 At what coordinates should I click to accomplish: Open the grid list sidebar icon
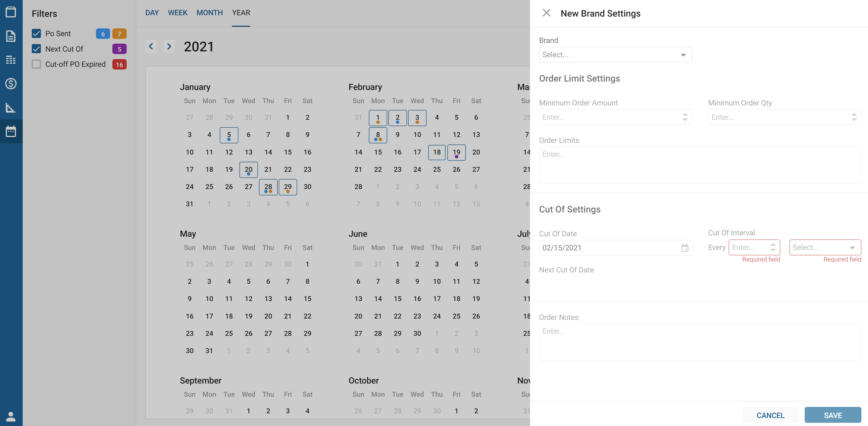pyautogui.click(x=11, y=60)
